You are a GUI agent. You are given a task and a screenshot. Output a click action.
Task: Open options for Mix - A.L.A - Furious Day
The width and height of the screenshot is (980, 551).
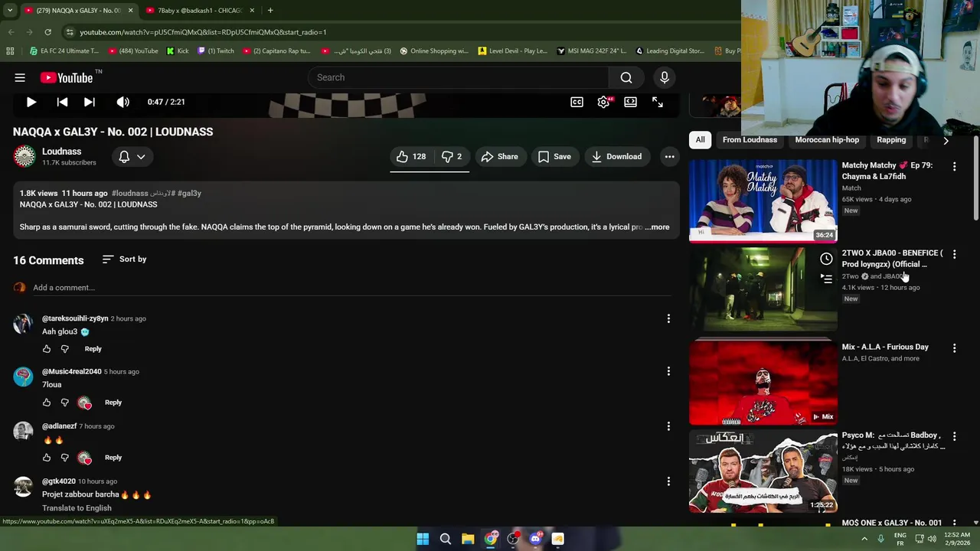click(954, 348)
